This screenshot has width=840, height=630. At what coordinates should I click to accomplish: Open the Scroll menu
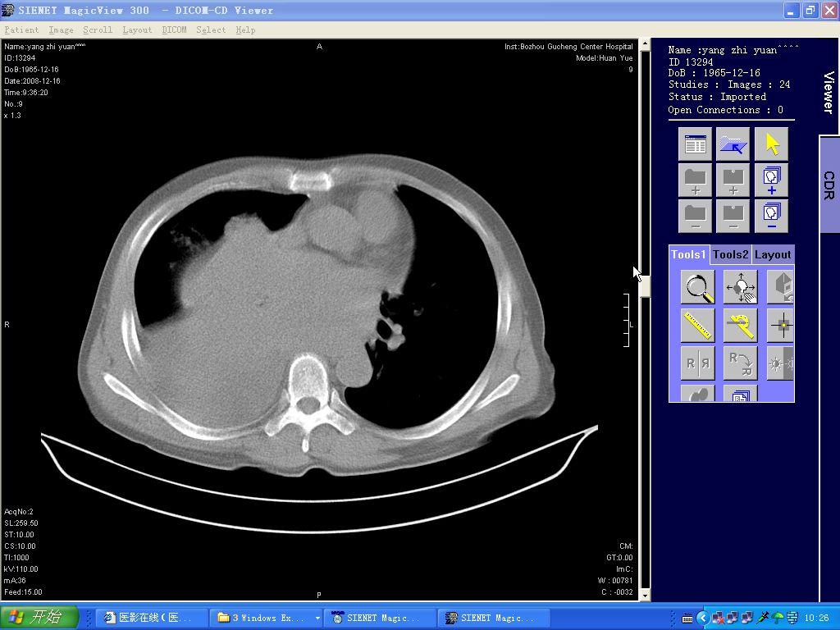pyautogui.click(x=98, y=30)
